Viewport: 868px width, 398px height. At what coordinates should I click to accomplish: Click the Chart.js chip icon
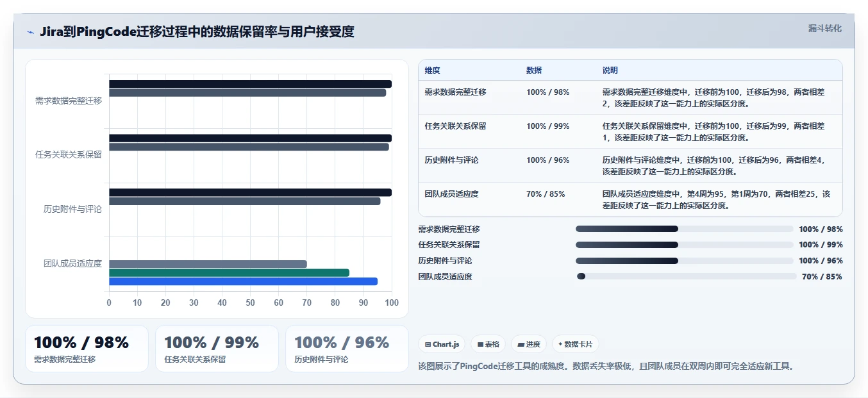[x=428, y=345]
